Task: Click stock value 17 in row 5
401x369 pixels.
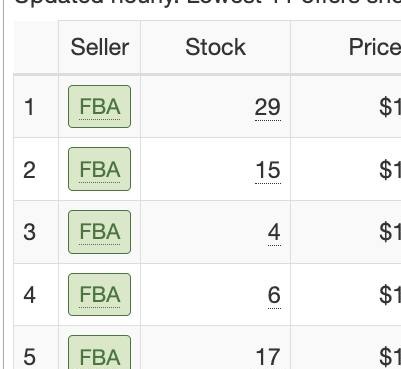Action: (x=268, y=357)
